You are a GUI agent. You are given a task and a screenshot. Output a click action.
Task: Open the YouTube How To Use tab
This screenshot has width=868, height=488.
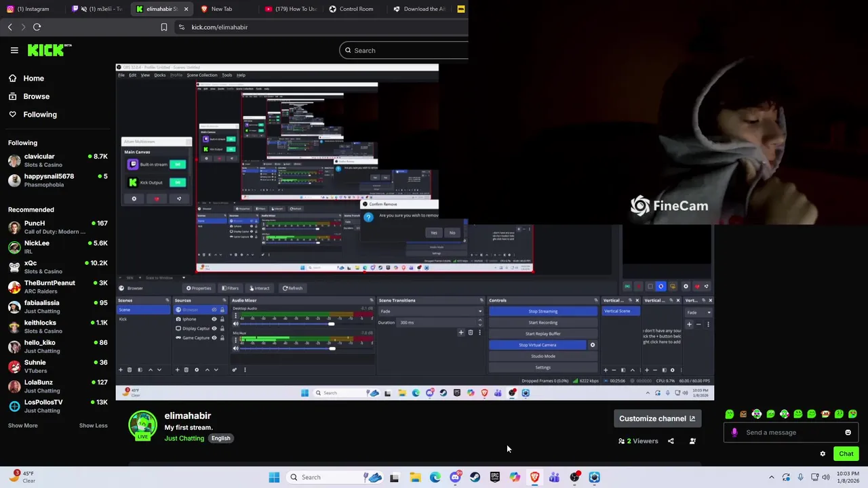coord(292,9)
